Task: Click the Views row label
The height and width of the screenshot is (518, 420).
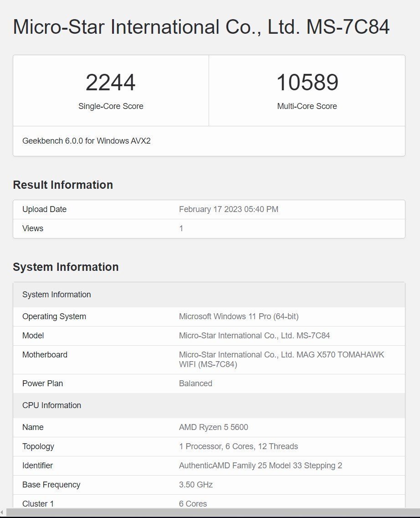Action: tap(33, 228)
